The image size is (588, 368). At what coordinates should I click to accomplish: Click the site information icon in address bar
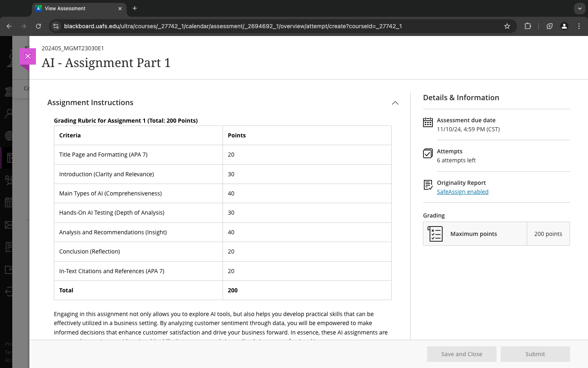(56, 26)
